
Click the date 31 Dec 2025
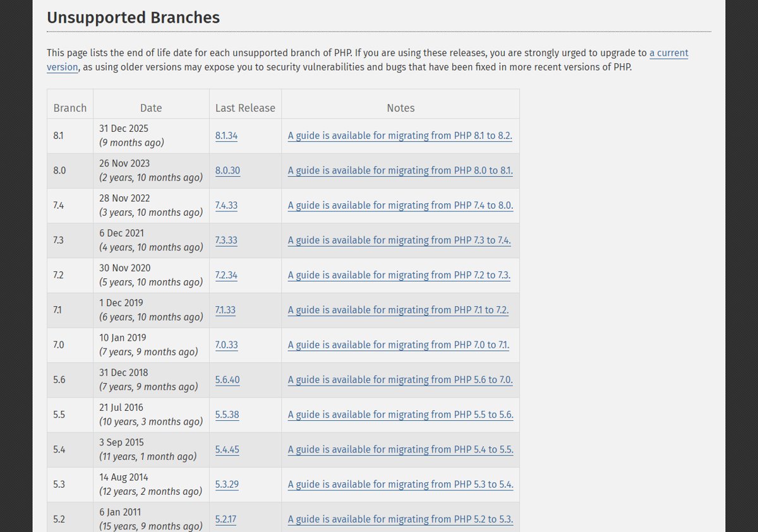(124, 129)
